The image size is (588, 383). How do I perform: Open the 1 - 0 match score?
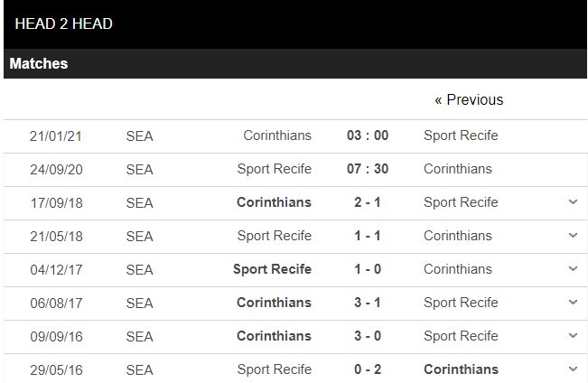pos(368,269)
